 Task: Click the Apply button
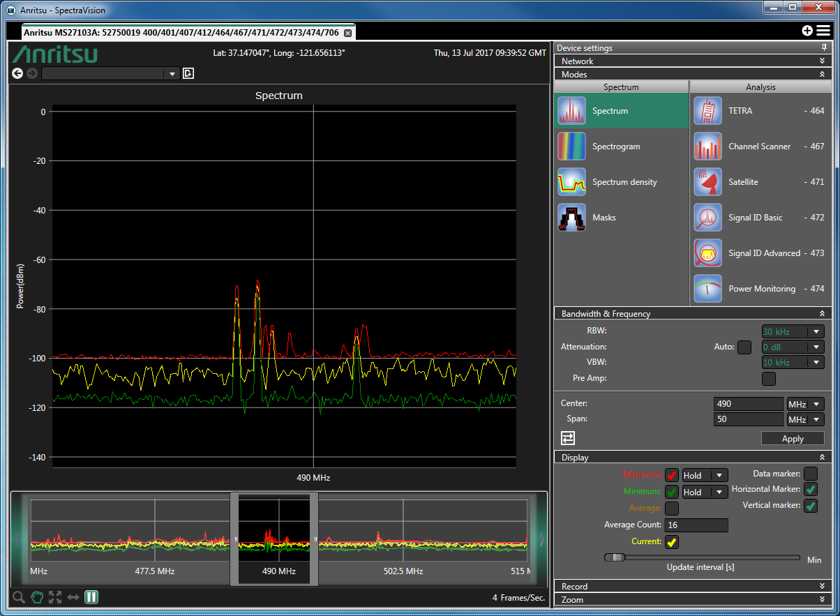[x=793, y=439]
